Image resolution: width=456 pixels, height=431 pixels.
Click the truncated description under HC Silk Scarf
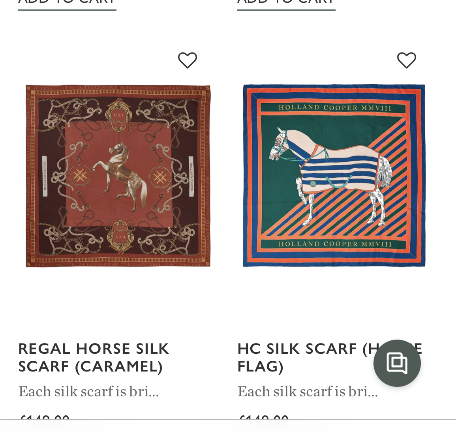tap(308, 391)
